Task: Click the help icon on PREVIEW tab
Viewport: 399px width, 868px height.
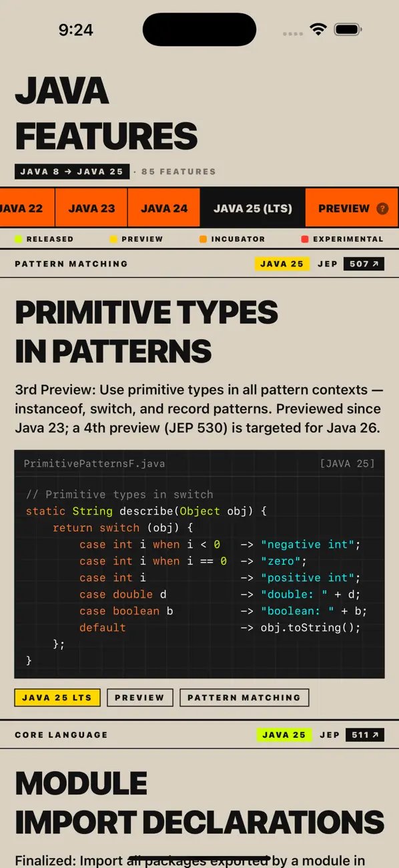Action: [382, 208]
